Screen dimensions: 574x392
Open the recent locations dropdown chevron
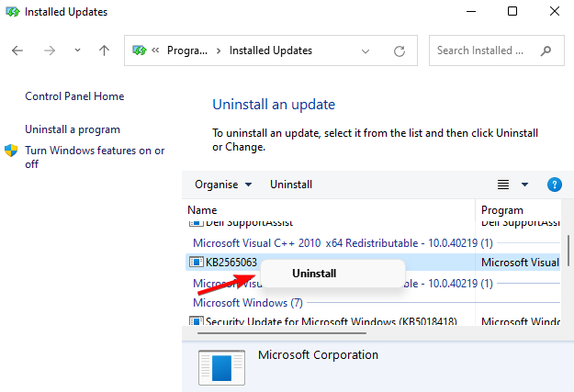[77, 50]
